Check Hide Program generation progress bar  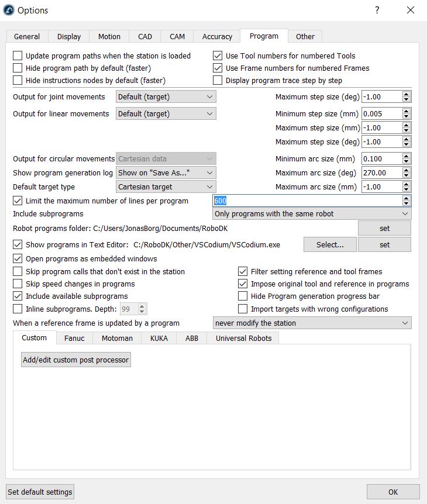coord(243,296)
